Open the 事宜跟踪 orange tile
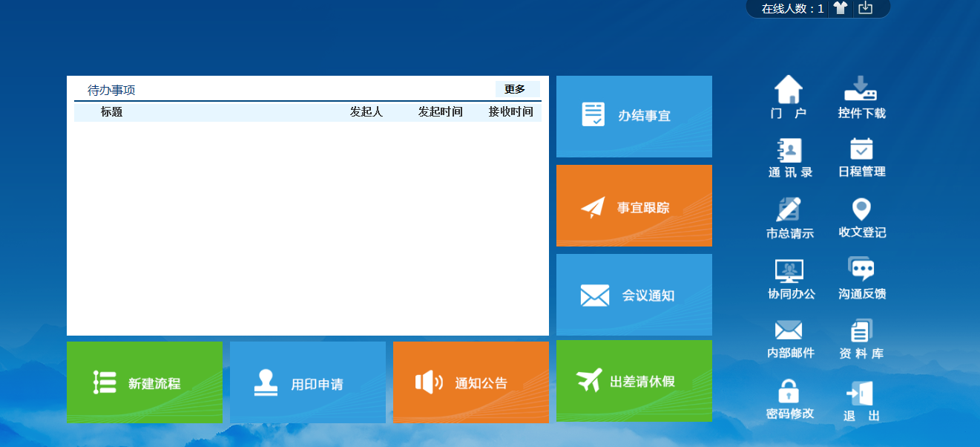This screenshot has width=980, height=447. pos(634,206)
